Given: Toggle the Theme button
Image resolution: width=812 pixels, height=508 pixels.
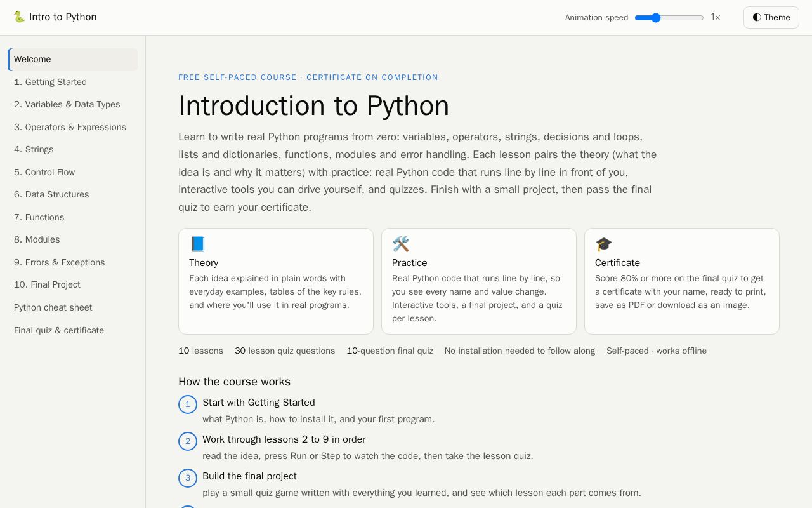Looking at the screenshot, I should coord(771,18).
